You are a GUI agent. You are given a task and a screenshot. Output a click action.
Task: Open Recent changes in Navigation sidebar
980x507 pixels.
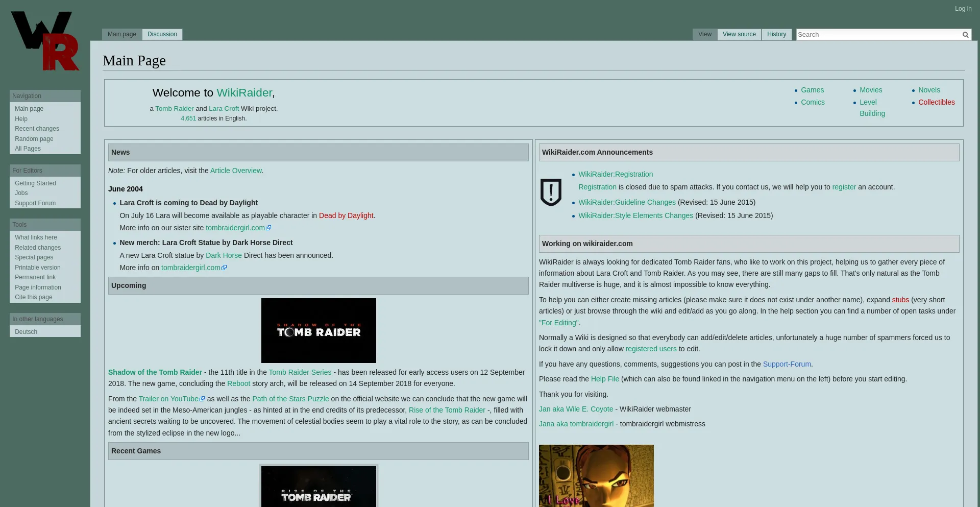(x=37, y=129)
